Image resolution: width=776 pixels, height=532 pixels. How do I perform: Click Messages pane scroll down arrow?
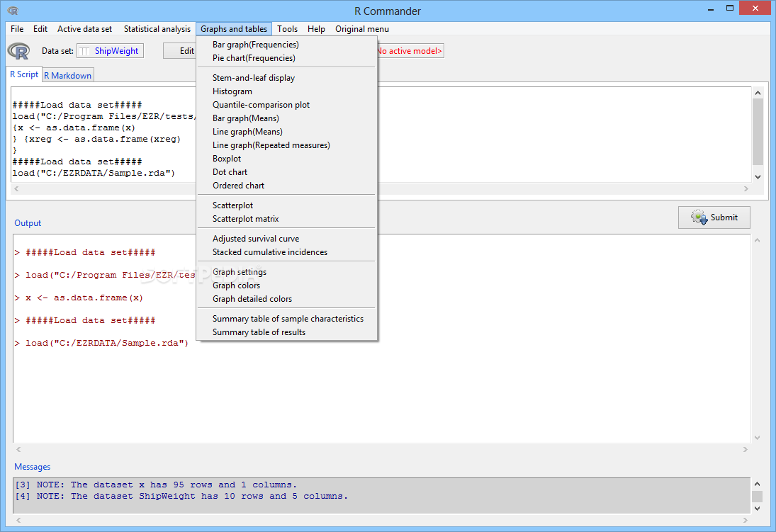[x=757, y=508]
